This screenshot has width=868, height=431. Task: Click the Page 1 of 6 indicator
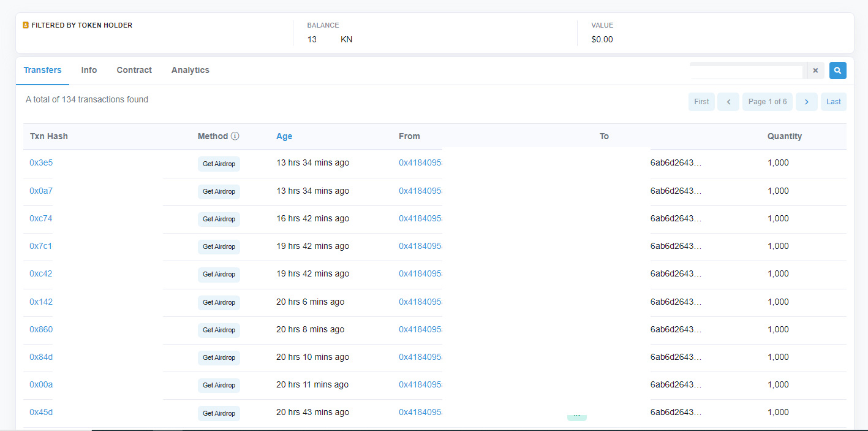coord(767,102)
